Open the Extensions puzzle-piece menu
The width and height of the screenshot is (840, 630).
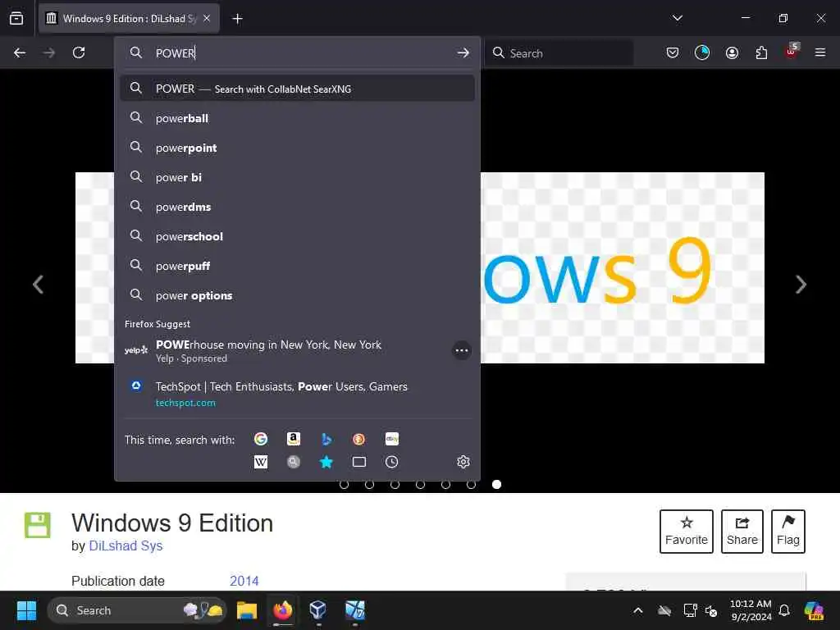coord(761,52)
